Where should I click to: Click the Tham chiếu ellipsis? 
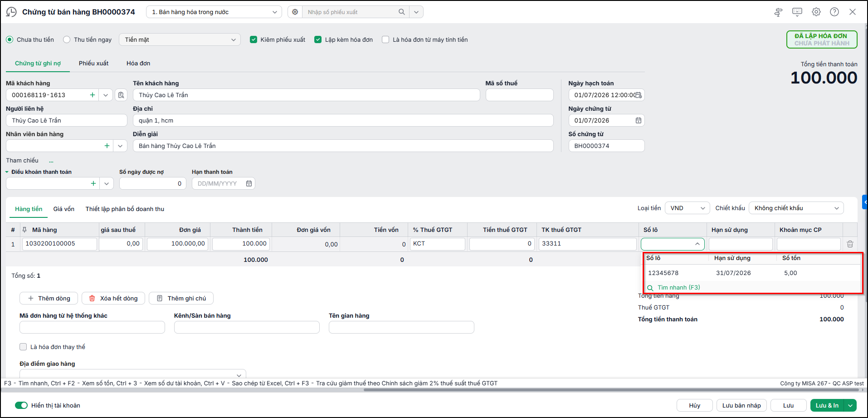[x=51, y=161]
